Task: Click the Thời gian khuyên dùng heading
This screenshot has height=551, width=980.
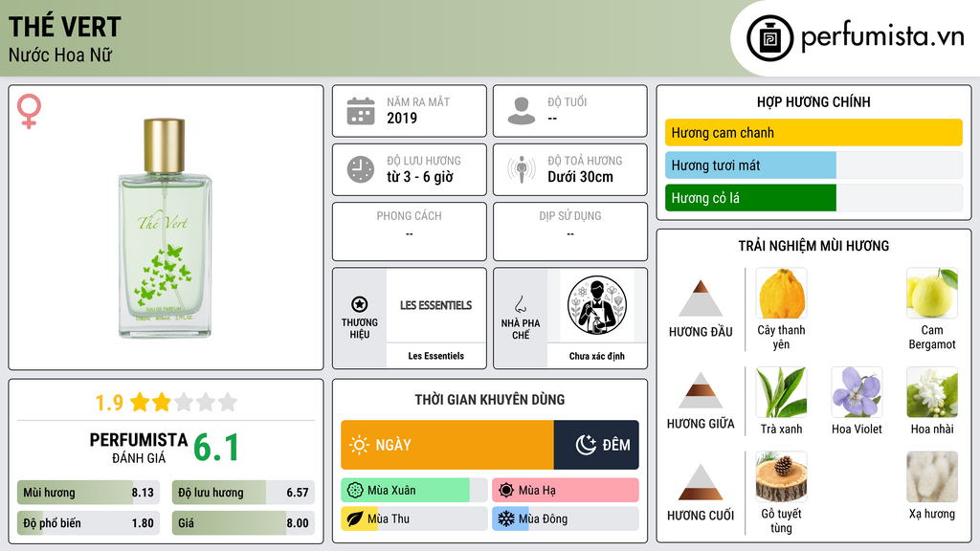Action: 490,399
